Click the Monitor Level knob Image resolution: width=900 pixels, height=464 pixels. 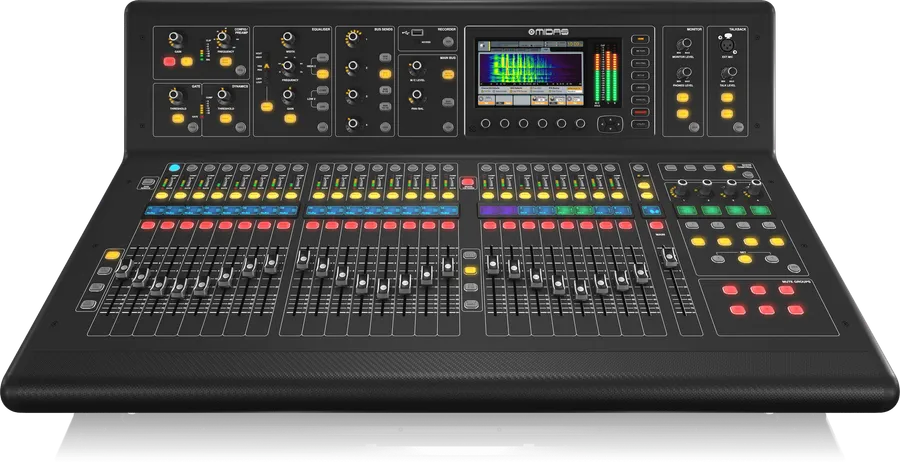click(683, 44)
